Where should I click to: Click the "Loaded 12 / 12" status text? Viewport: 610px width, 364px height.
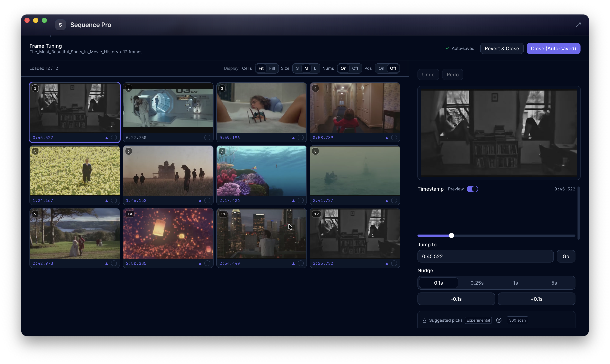[44, 68]
